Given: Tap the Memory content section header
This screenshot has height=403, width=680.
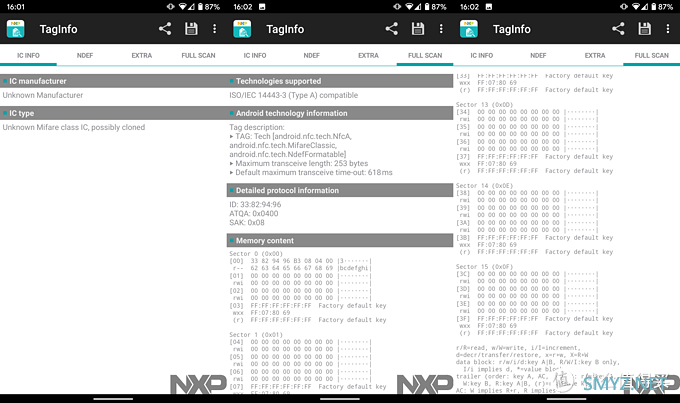Looking at the screenshot, I should tap(340, 241).
